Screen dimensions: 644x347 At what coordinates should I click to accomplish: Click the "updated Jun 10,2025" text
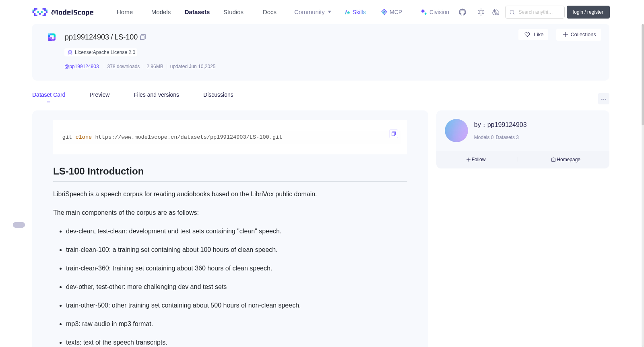point(193,66)
